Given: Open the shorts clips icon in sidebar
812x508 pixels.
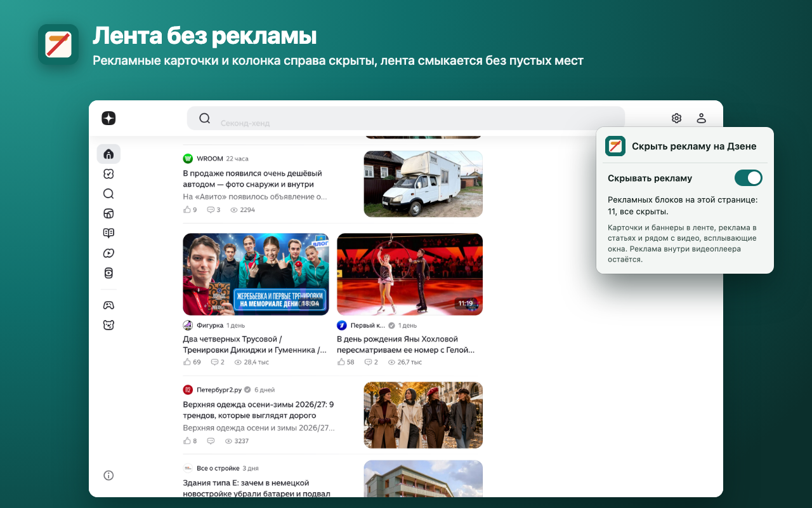Looking at the screenshot, I should [x=108, y=273].
